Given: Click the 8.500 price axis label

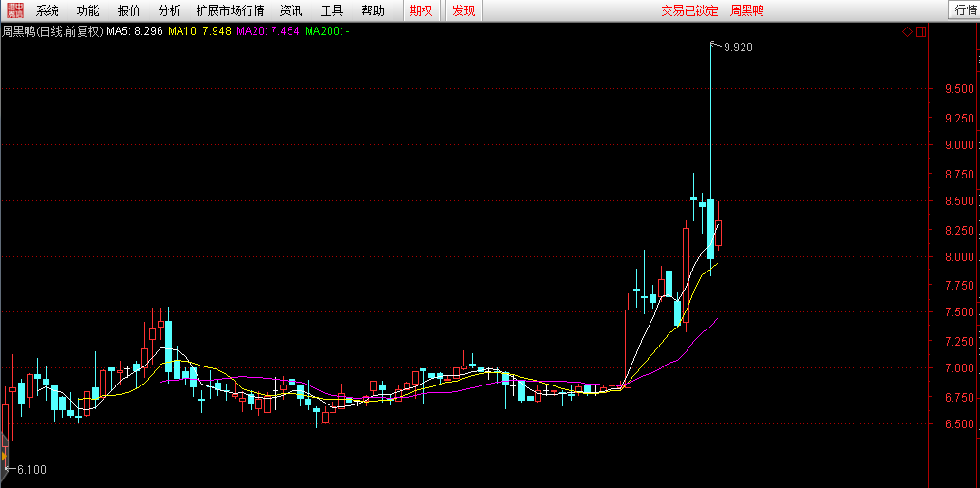Looking at the screenshot, I should 959,201.
